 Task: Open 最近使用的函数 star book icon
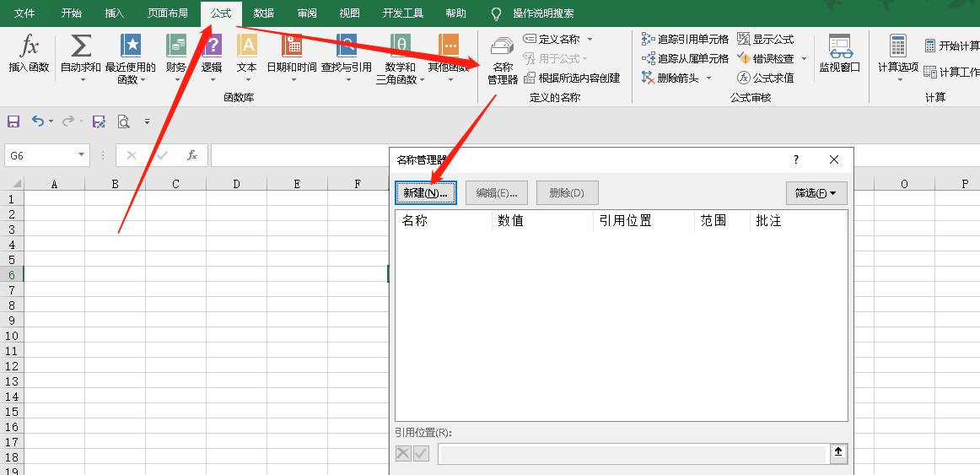pos(131,46)
